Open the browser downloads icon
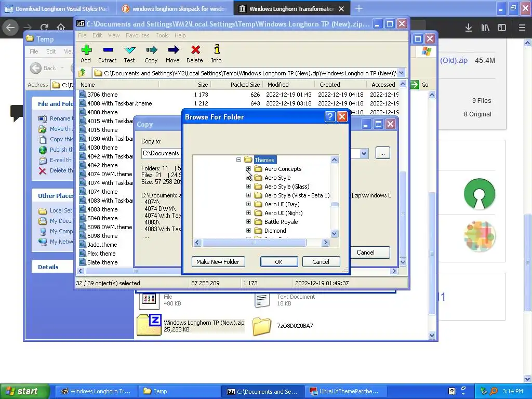532x399 pixels. pos(469,28)
